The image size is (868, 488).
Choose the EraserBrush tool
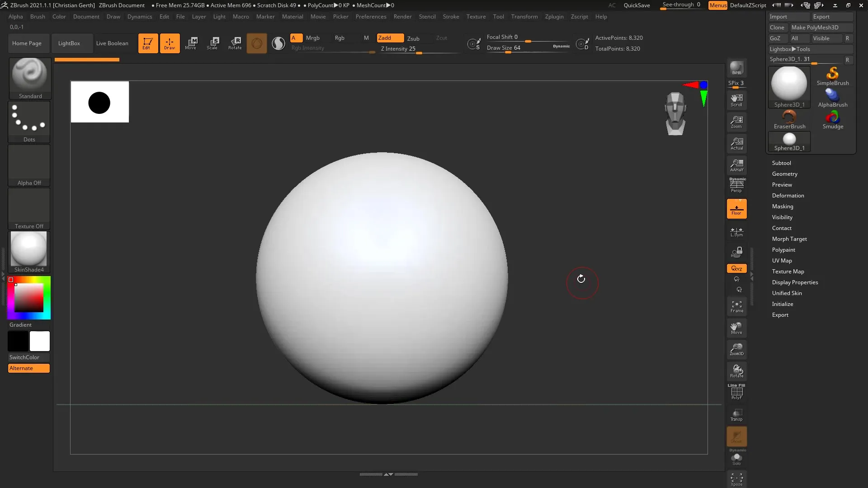(x=789, y=120)
